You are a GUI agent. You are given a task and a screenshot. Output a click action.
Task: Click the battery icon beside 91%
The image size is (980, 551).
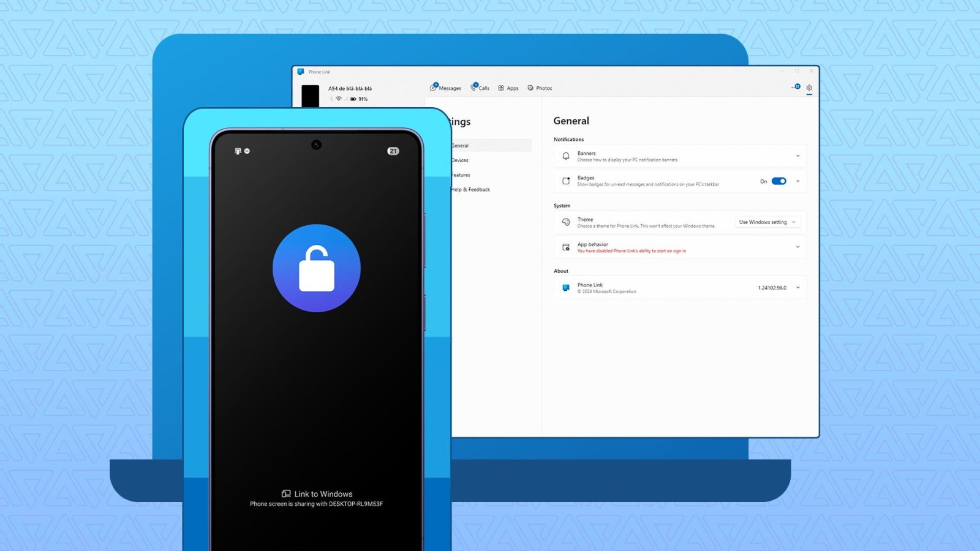tap(353, 99)
